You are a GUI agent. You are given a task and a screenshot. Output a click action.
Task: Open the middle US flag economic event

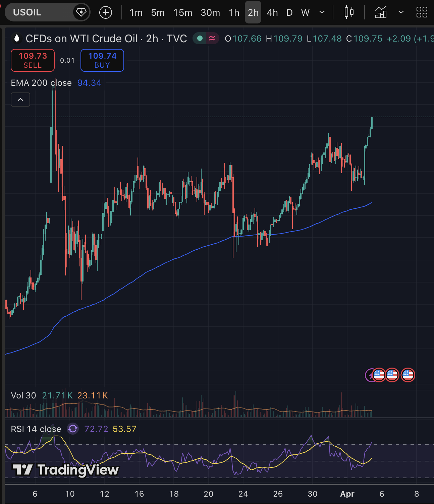click(x=392, y=375)
